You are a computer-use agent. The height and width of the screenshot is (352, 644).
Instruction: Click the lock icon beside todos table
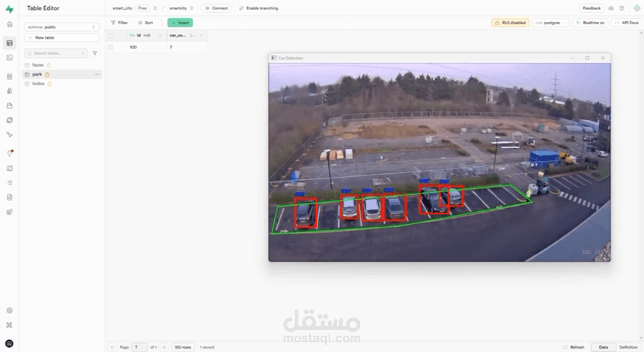[x=50, y=84]
